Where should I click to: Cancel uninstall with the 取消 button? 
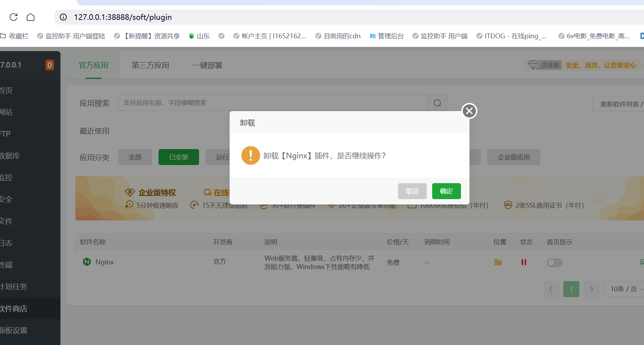click(412, 191)
